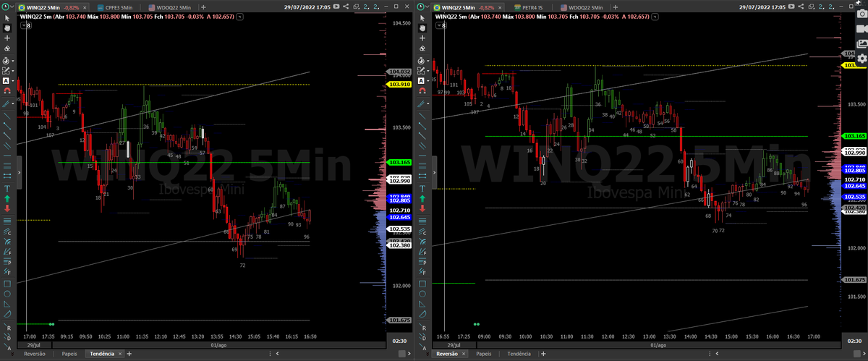Open dropdown arrow beside the pencil draw tool
This screenshot has width=868, height=361.
point(13,70)
